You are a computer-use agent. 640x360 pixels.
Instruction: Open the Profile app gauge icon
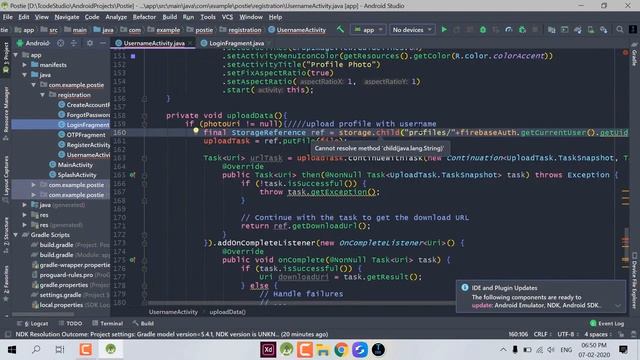[509, 29]
